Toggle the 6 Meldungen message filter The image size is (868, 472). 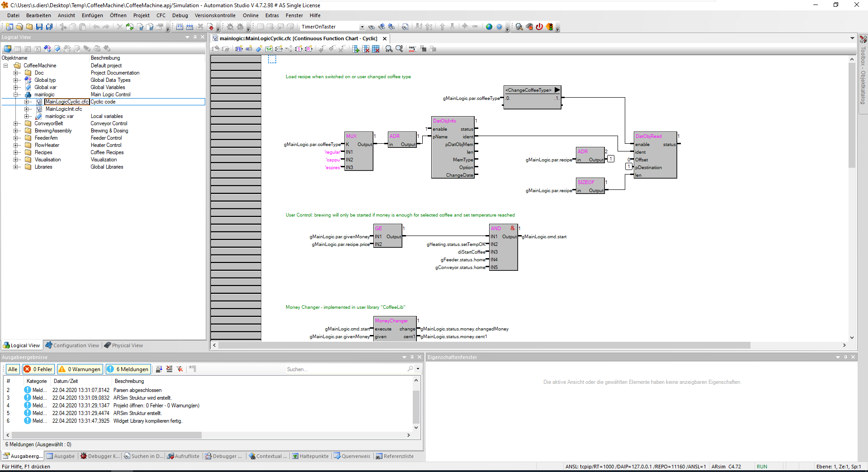coord(128,369)
